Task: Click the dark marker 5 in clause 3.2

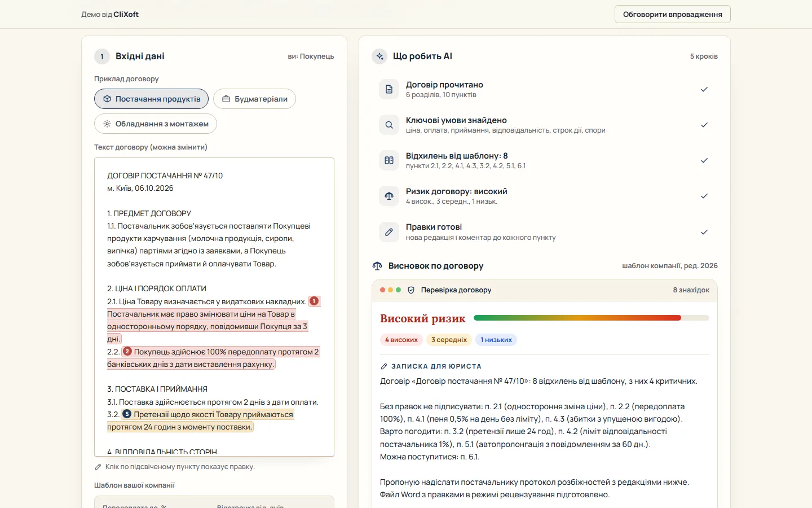Action: pyautogui.click(x=127, y=414)
